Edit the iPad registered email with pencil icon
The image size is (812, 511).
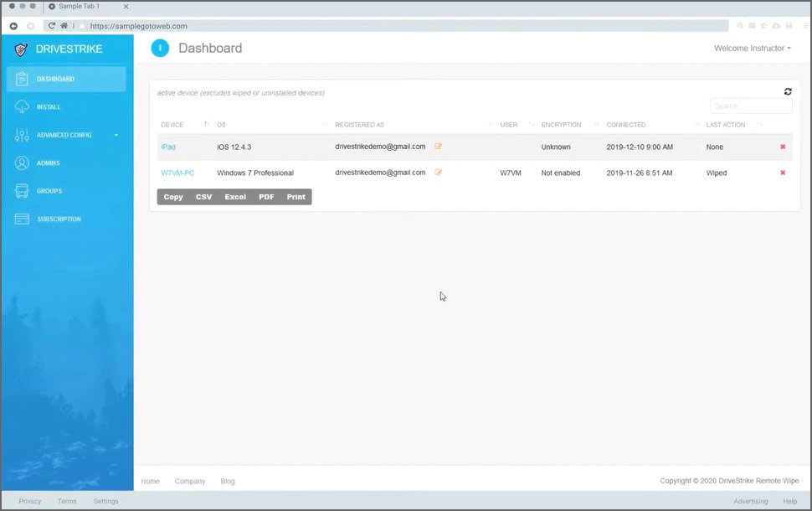(x=438, y=146)
